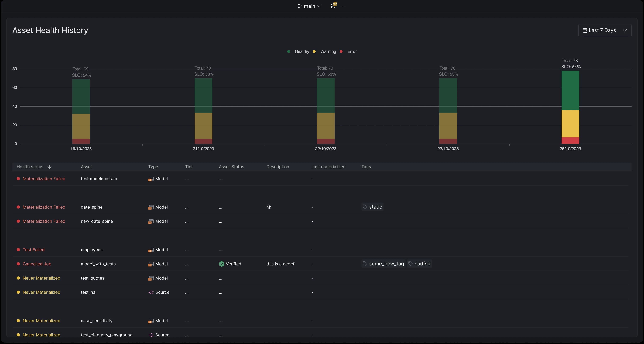
Task: Click the static tag icon on date_spine row
Action: pyautogui.click(x=365, y=207)
